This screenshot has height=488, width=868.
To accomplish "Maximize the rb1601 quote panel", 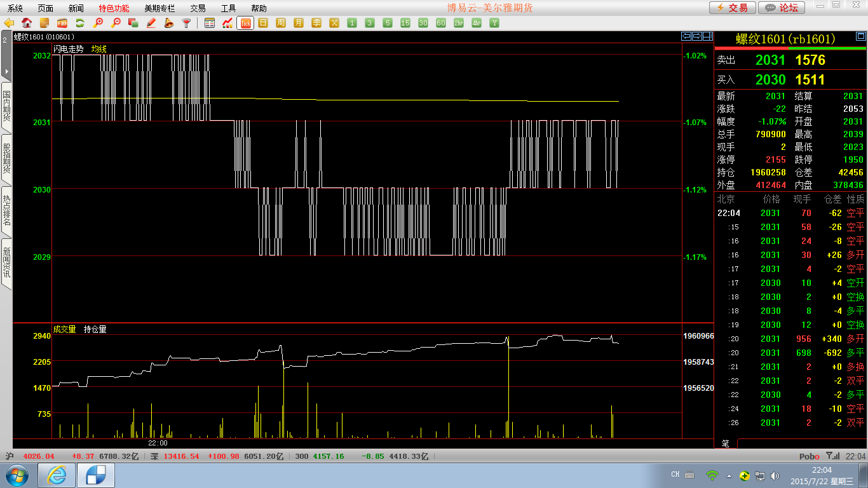I will coord(708,36).
